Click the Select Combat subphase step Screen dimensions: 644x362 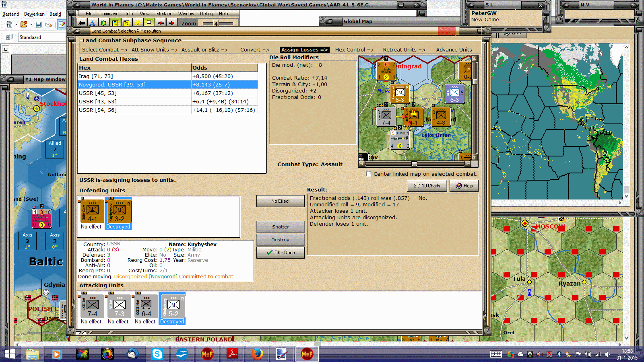pyautogui.click(x=105, y=50)
